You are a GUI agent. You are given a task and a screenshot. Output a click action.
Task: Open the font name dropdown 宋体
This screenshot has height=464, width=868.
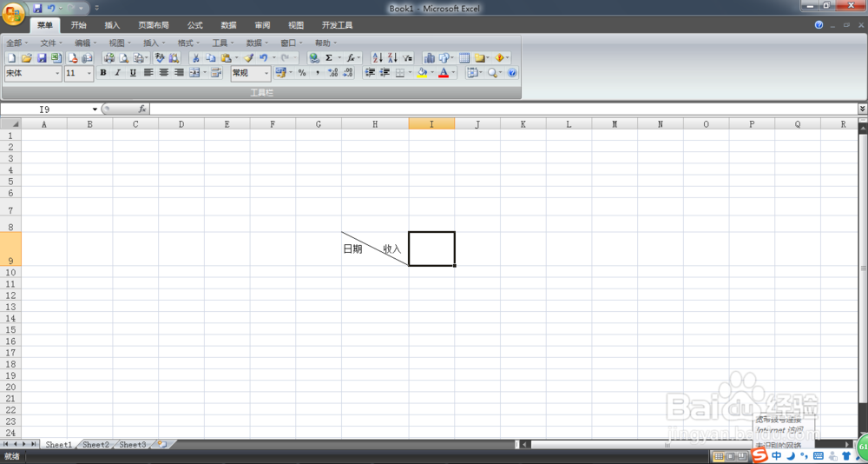pyautogui.click(x=57, y=73)
